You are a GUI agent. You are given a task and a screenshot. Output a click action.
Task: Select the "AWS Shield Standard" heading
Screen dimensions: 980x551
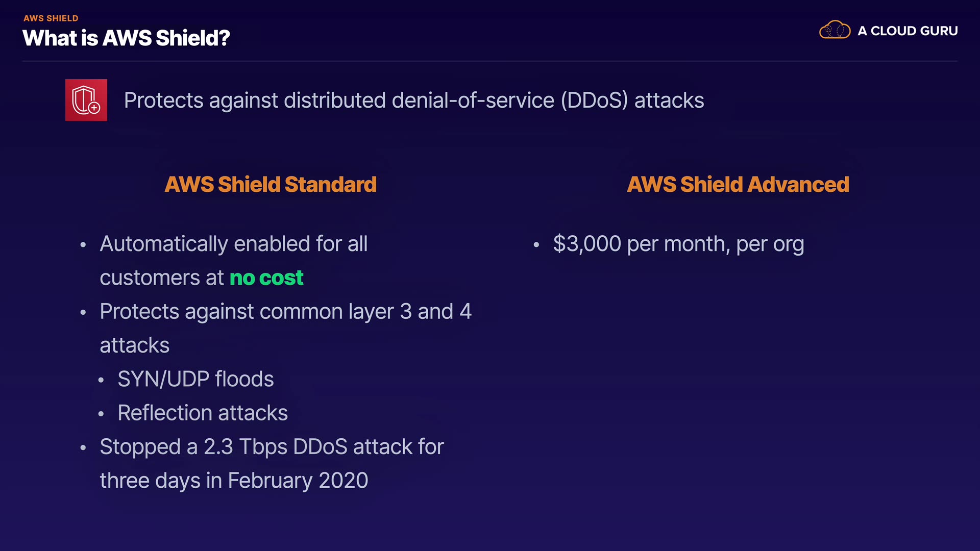point(271,185)
